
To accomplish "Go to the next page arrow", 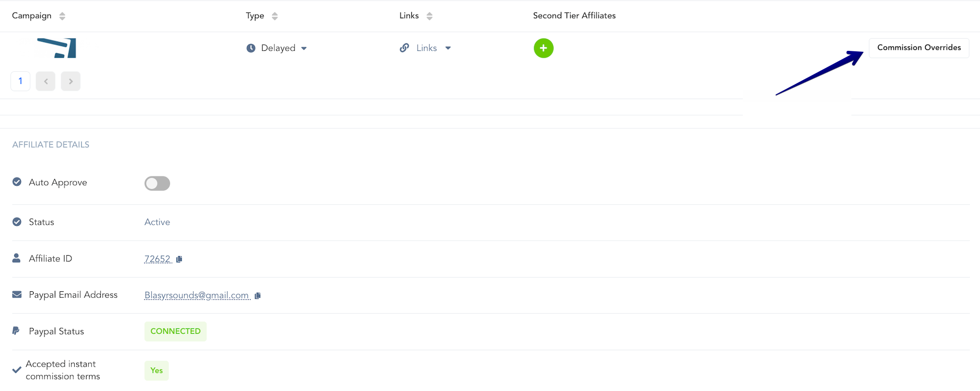I will coord(71,81).
